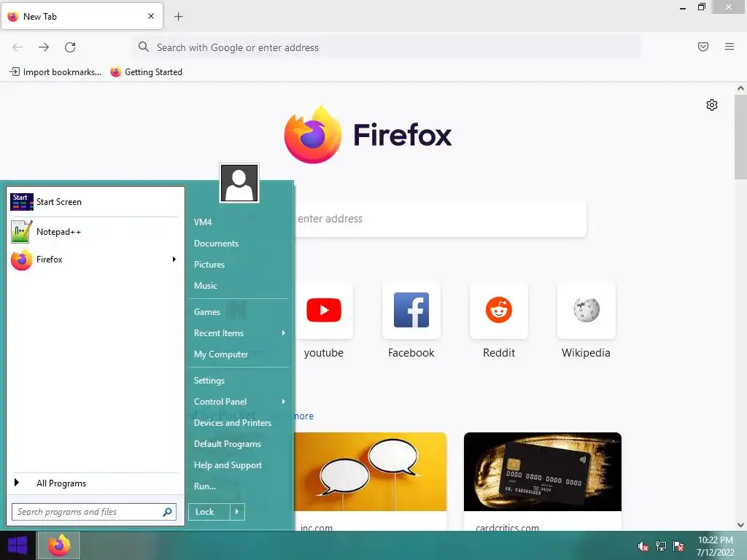The image size is (747, 560).
Task: Launch Start Screen from Start menu
Action: click(94, 202)
